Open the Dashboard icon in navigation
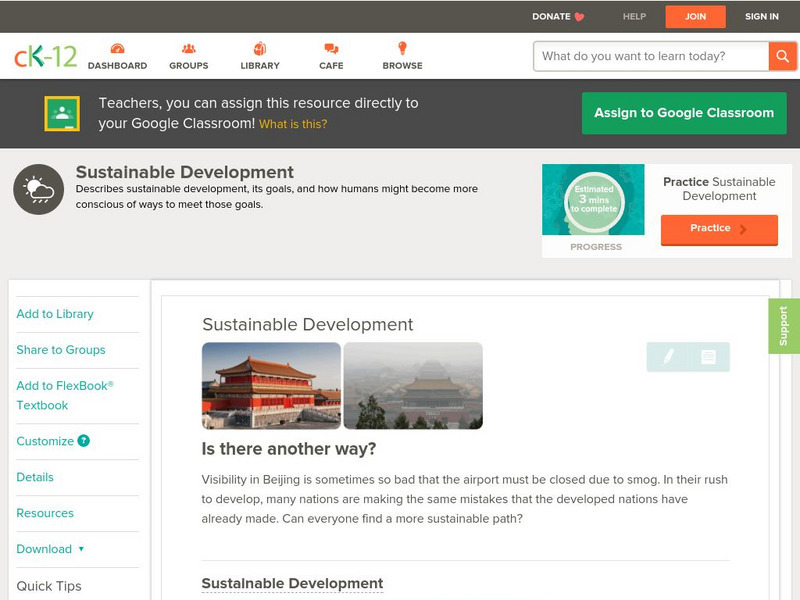This screenshot has height=600, width=800. [120, 48]
